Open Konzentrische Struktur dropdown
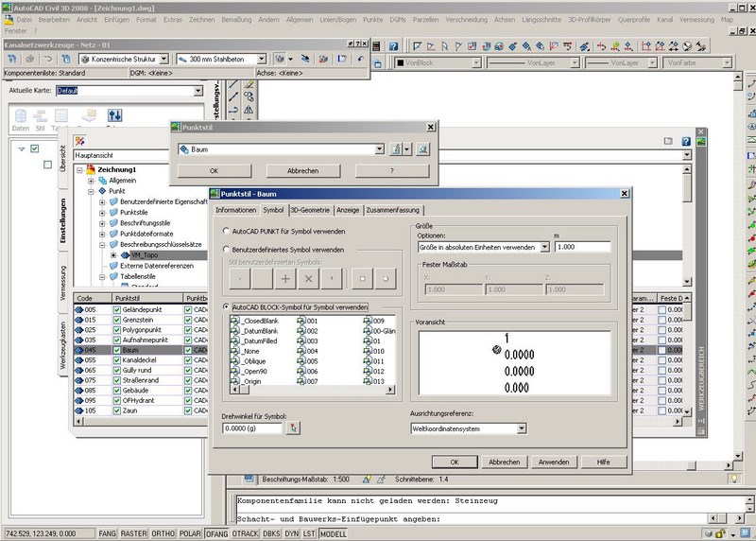756x541 pixels. click(163, 59)
